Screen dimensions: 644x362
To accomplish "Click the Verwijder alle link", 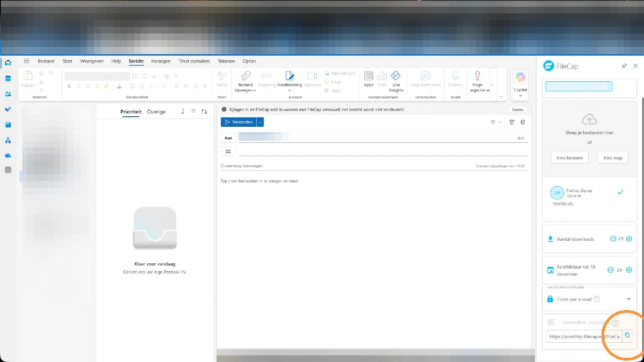I will pos(563,204).
